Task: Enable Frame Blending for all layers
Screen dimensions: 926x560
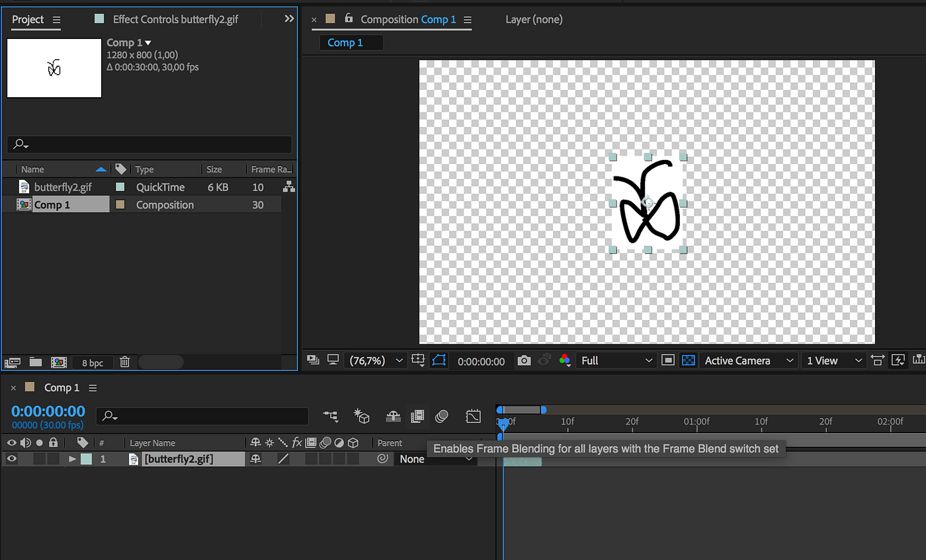Action: tap(417, 416)
